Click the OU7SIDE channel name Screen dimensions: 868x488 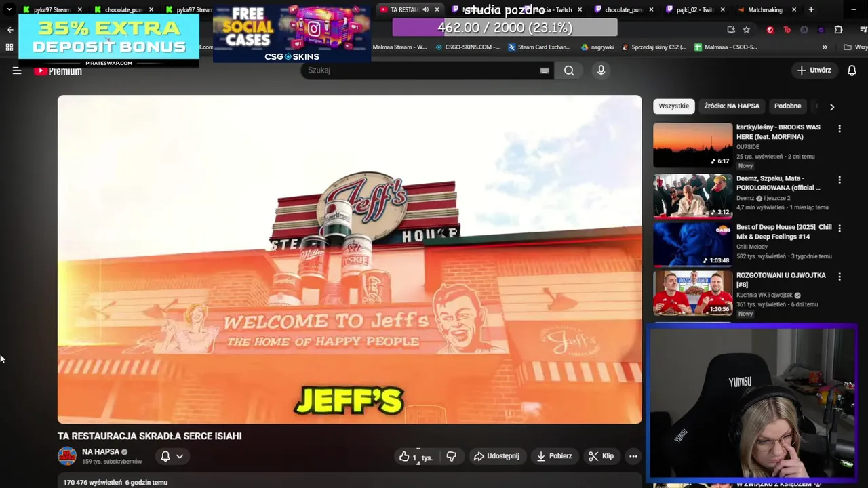point(748,147)
